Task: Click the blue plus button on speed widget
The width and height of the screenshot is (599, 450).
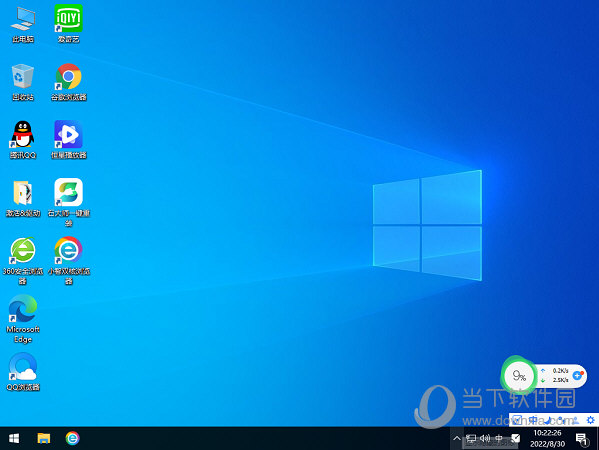Action: [578, 375]
